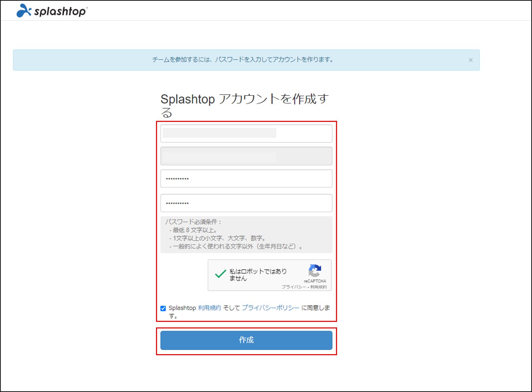This screenshot has width=532, height=392.
Task: Click the Splashtop logo
Action: [52, 11]
